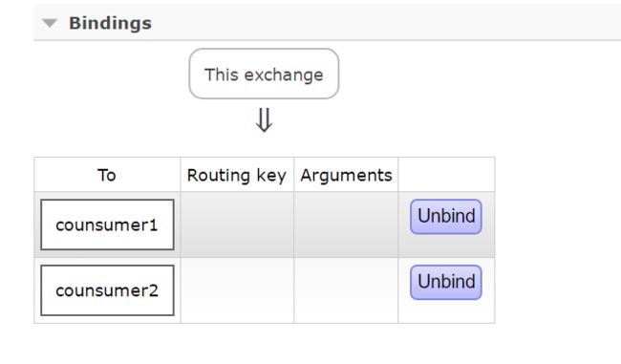
Task: Click the Routing key column header
Action: pyautogui.click(x=237, y=175)
